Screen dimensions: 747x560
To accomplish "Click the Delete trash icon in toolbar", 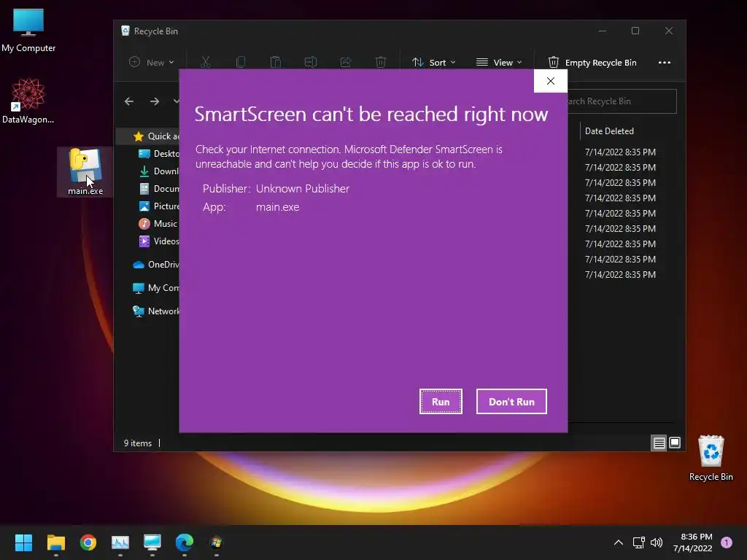I will pos(380,63).
